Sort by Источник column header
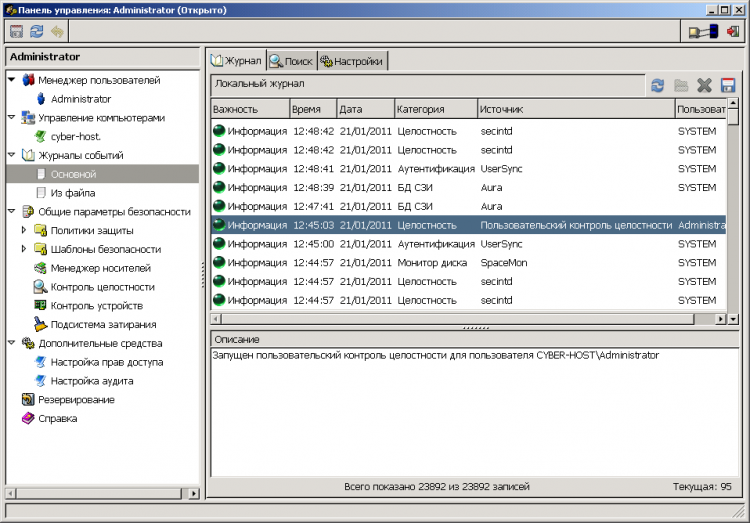The height and width of the screenshot is (523, 750). 576,109
